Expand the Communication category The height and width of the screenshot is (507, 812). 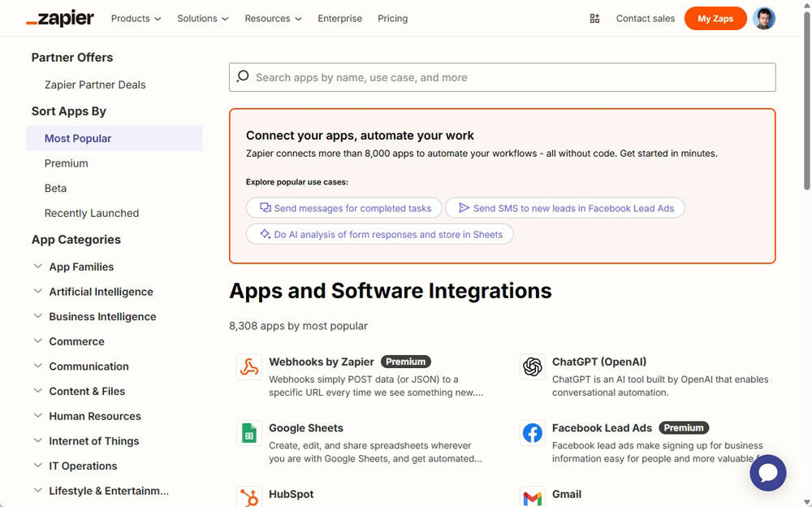pyautogui.click(x=81, y=366)
